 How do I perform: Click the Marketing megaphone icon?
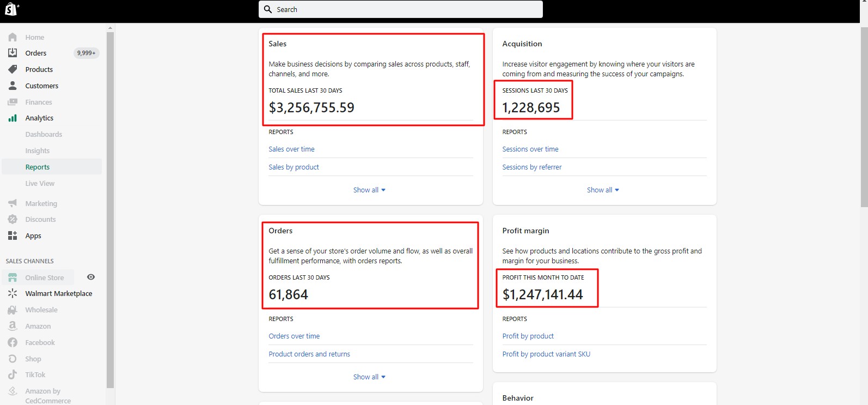point(13,203)
